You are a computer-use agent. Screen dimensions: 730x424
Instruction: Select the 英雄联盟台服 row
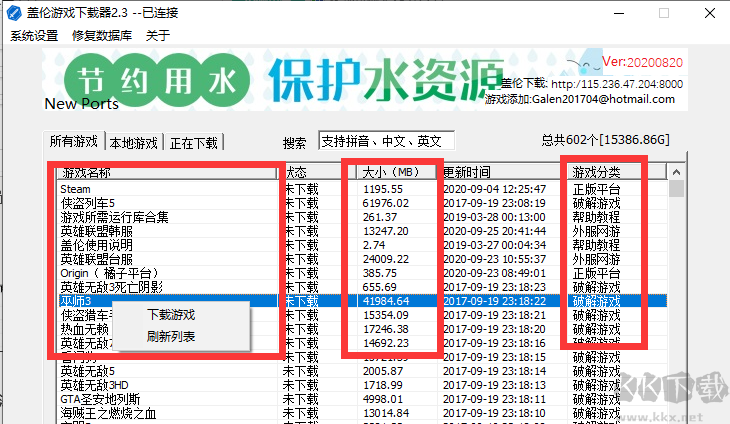[363, 259]
